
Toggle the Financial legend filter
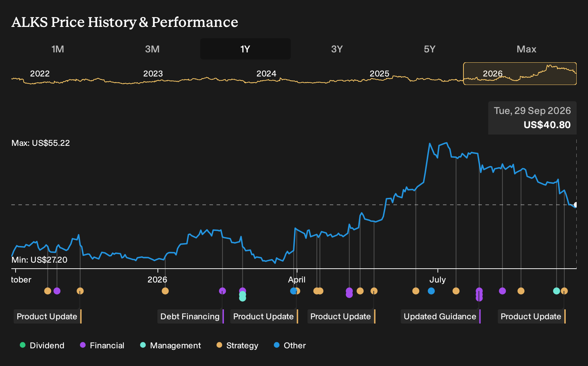pos(102,345)
